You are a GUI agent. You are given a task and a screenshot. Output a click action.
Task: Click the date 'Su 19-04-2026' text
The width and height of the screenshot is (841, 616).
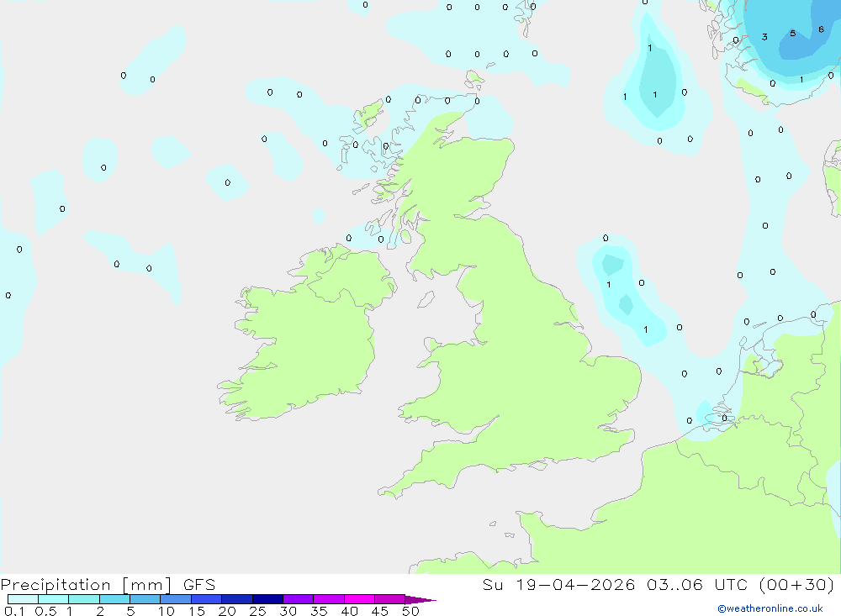point(559,584)
